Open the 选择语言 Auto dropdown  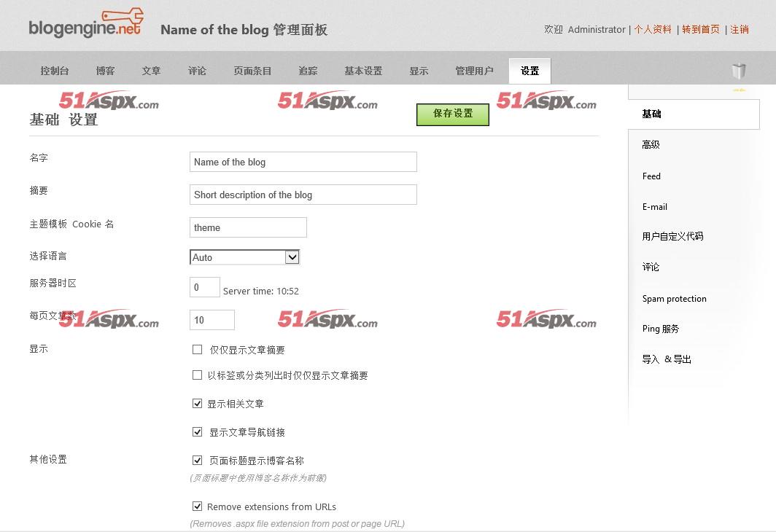click(x=245, y=257)
